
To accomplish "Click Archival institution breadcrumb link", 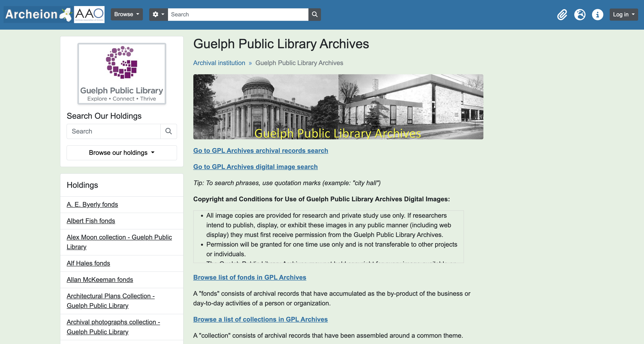I will tap(219, 63).
